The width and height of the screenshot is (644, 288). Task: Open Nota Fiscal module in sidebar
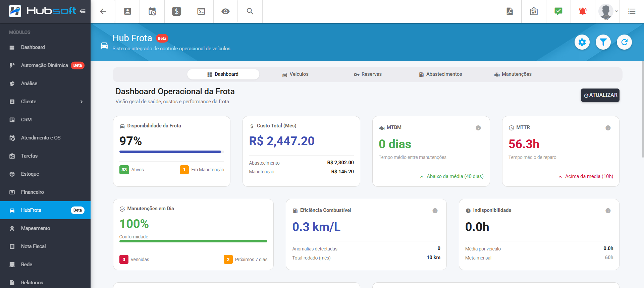[45, 246]
